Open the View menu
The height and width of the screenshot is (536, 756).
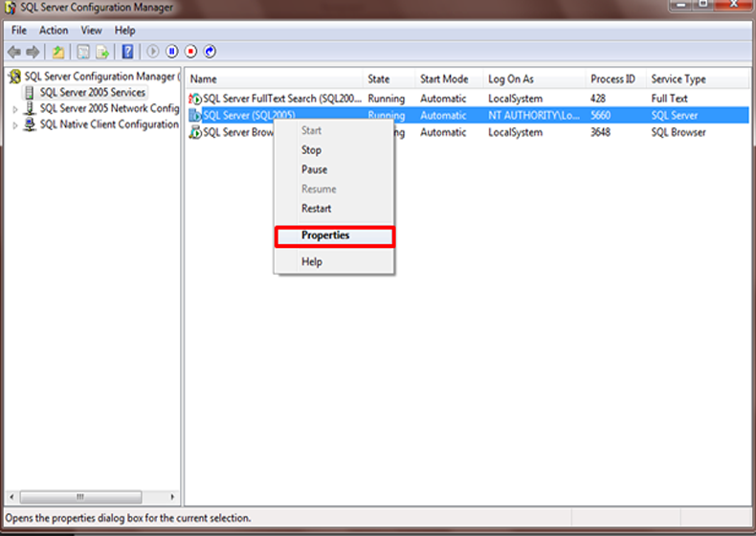[x=91, y=31]
